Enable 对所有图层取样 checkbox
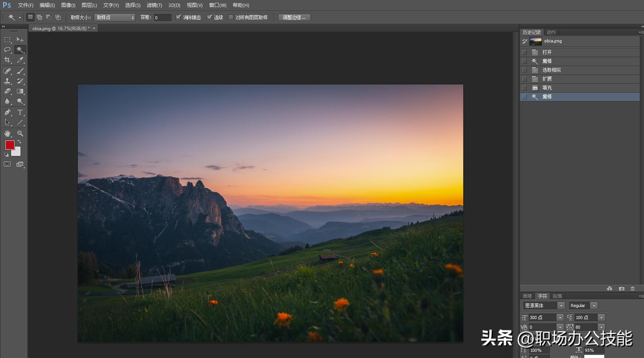Image resolution: width=644 pixels, height=358 pixels. [231, 17]
